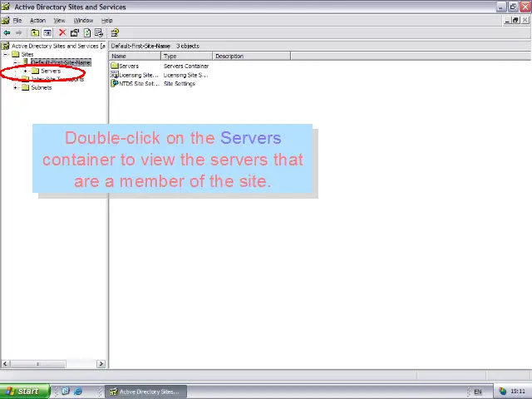Viewport: 532px width, 399px height.
Task: Open the File menu
Action: (x=17, y=20)
